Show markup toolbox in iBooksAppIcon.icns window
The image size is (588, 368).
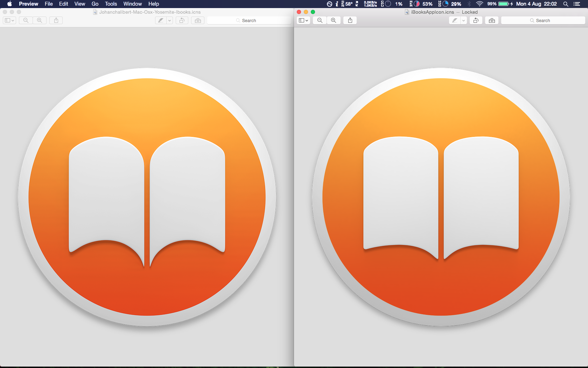point(492,20)
